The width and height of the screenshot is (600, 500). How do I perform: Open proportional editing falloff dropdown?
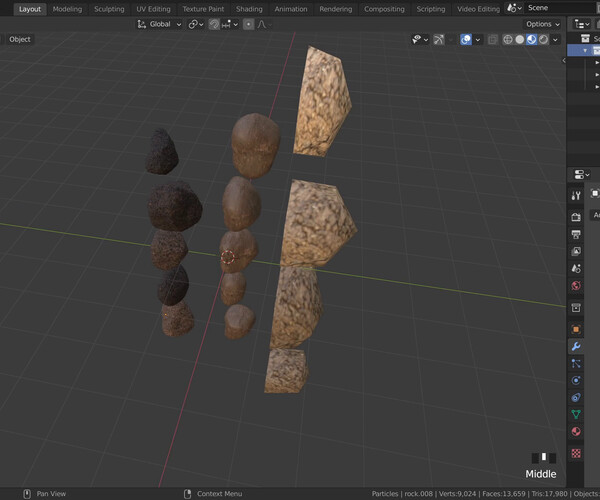(264, 24)
